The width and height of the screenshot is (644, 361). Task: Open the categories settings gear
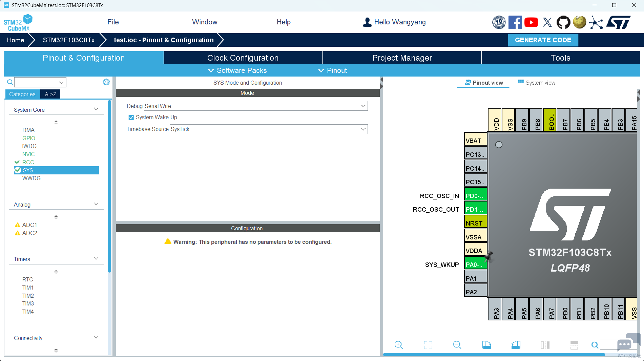pos(106,82)
